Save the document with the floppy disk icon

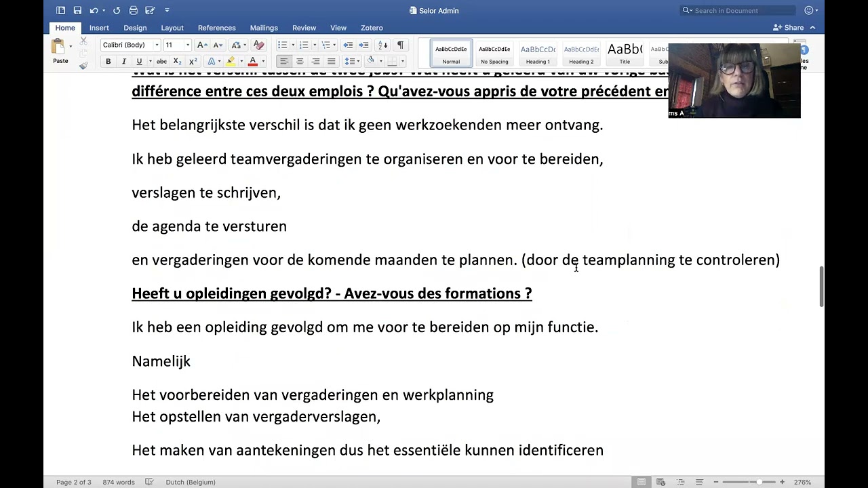pos(77,10)
